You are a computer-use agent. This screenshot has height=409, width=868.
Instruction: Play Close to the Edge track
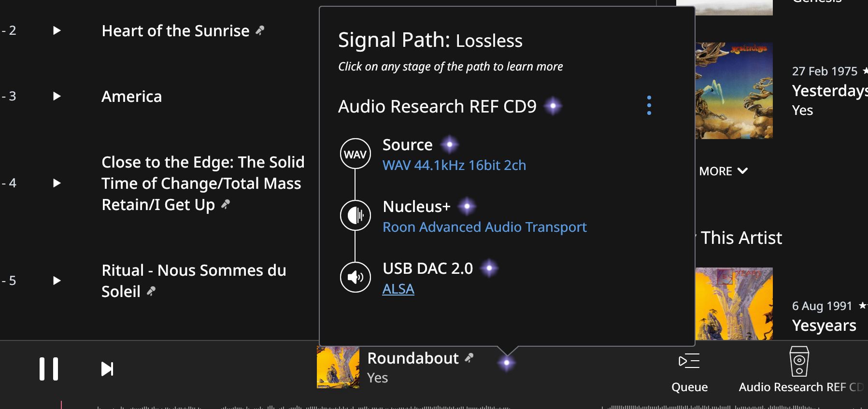[x=57, y=183]
